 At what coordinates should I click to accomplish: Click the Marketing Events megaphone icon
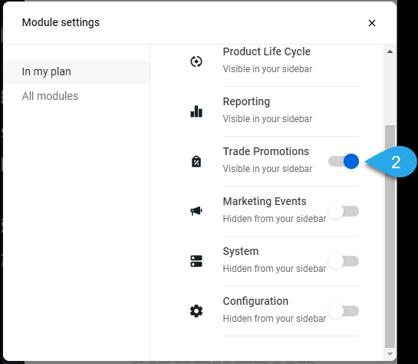(196, 211)
